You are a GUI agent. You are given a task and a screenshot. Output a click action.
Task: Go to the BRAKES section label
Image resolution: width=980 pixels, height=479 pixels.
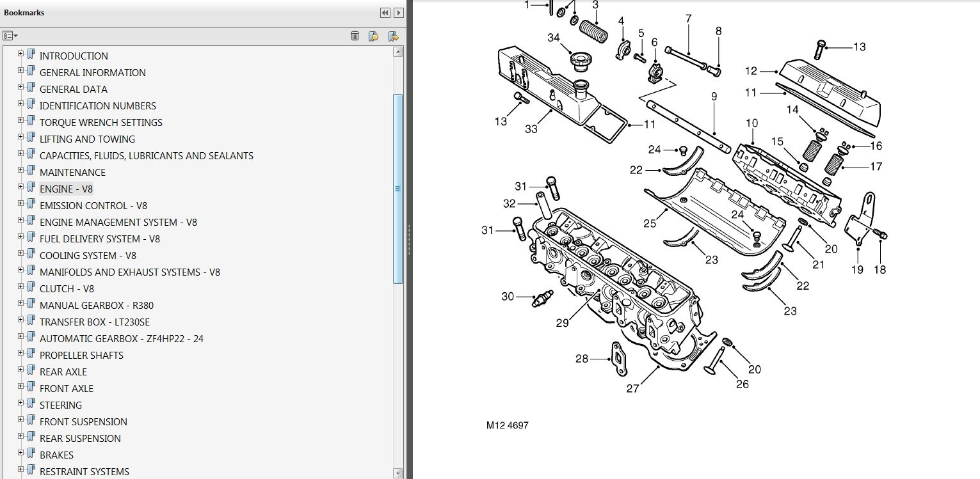(x=56, y=455)
